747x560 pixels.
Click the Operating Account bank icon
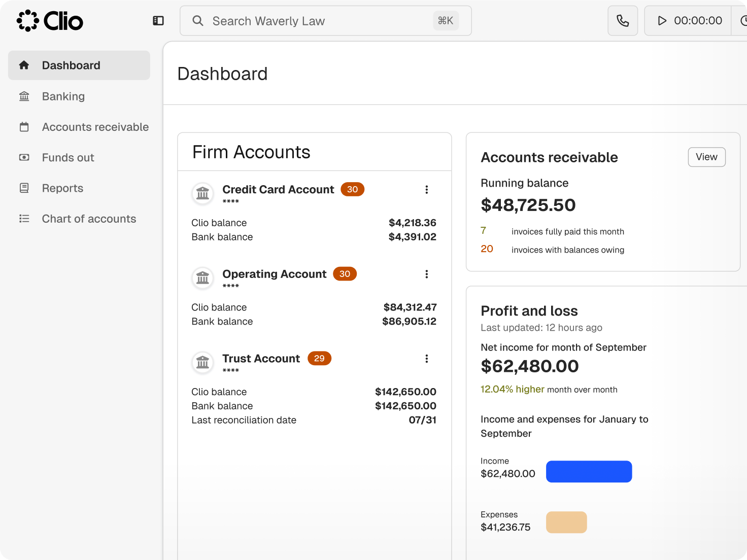click(x=202, y=278)
